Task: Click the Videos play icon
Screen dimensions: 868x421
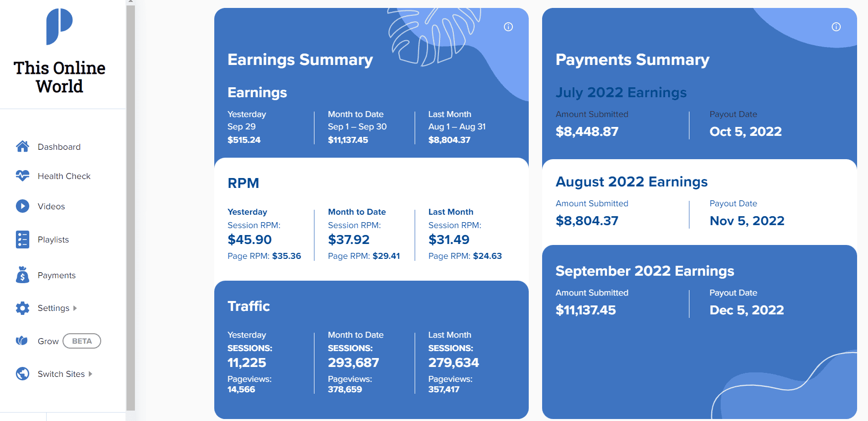Action: coord(22,206)
